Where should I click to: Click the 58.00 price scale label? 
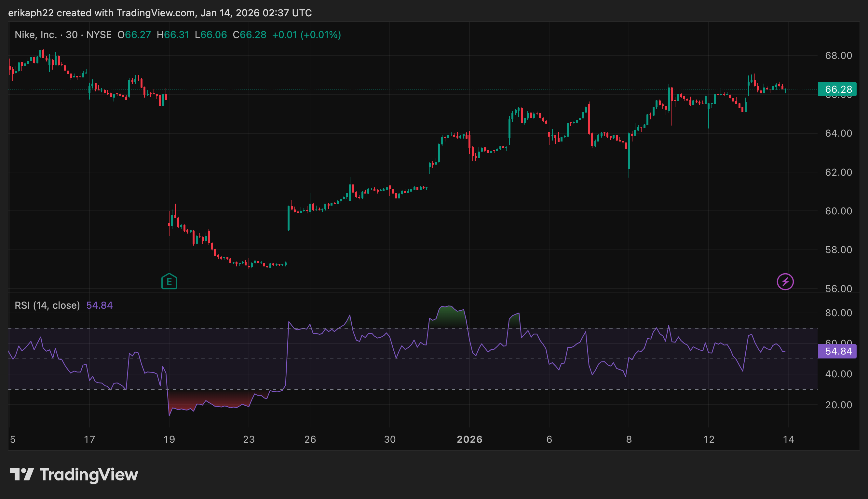[x=838, y=250]
